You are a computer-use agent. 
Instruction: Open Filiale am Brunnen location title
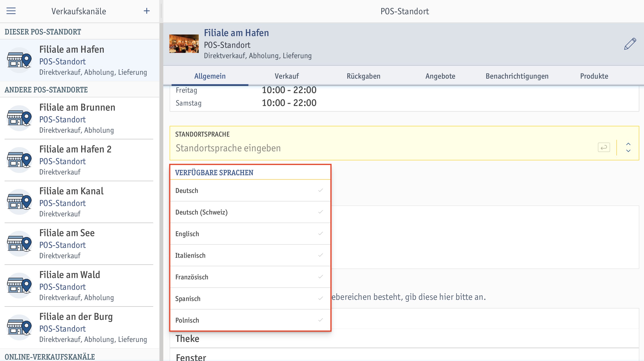coord(77,107)
